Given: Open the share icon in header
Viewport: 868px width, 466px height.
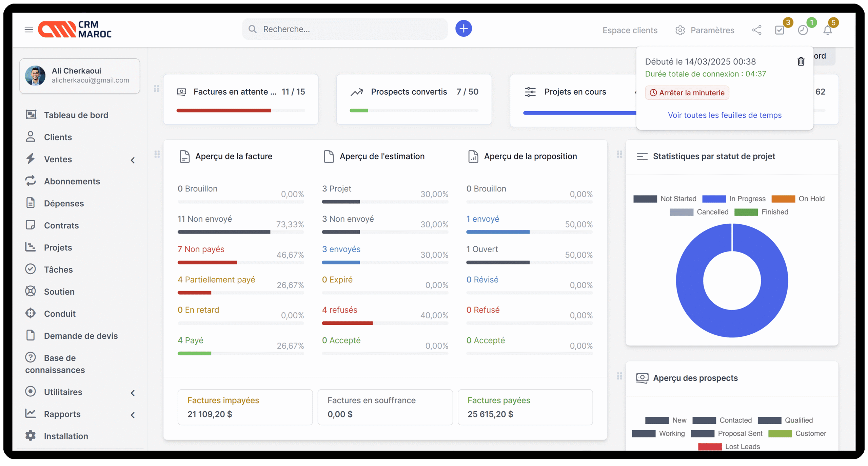Looking at the screenshot, I should pyautogui.click(x=756, y=30).
